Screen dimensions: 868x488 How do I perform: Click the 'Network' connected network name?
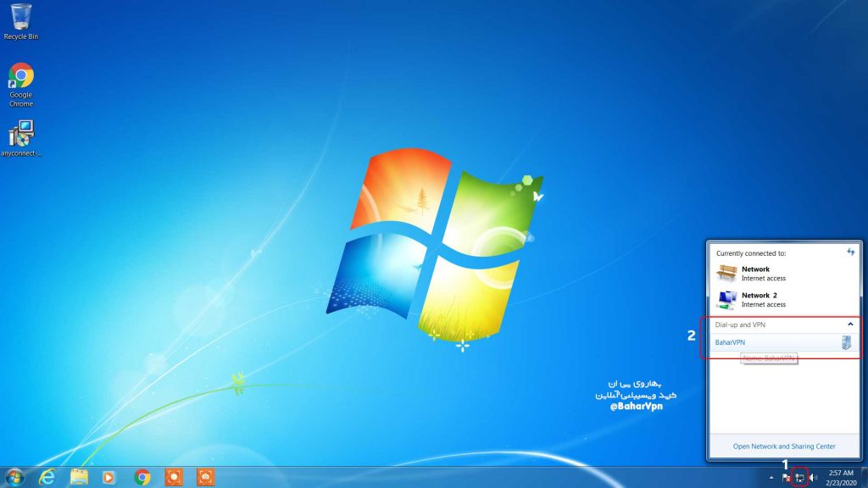pos(755,269)
